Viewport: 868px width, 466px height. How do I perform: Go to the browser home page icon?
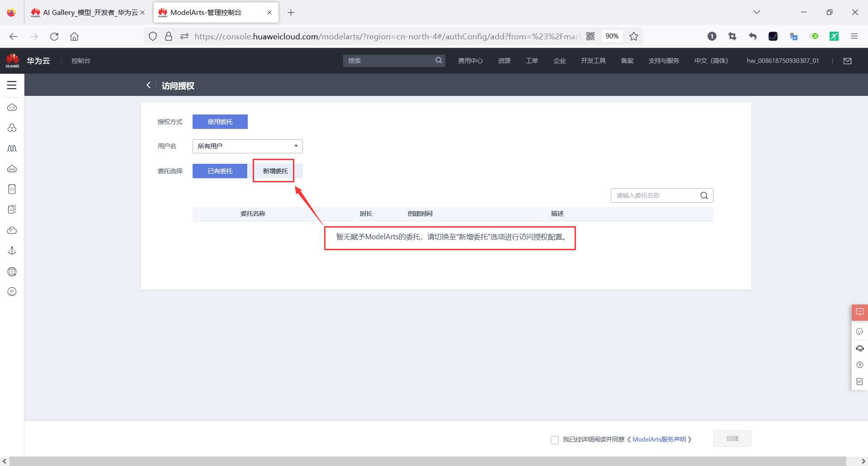point(74,37)
